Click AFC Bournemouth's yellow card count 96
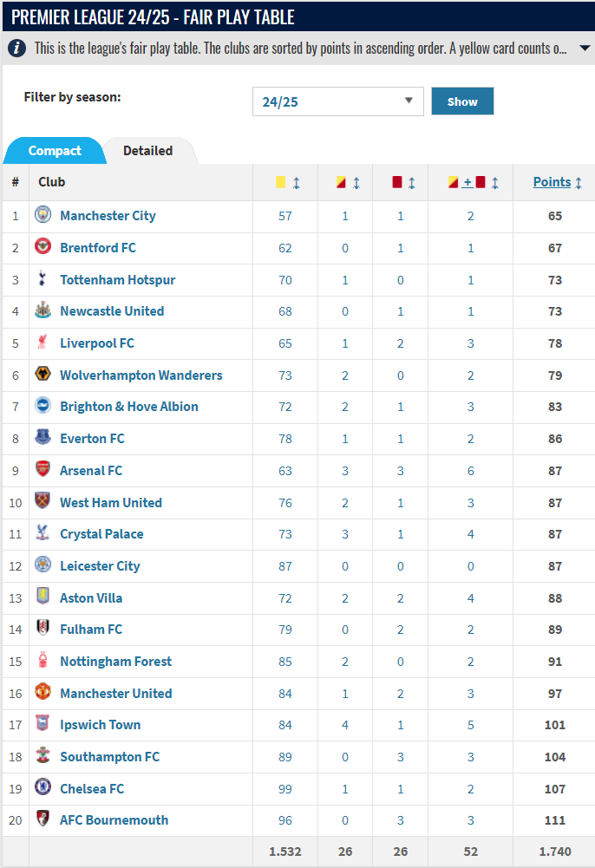 [x=285, y=820]
